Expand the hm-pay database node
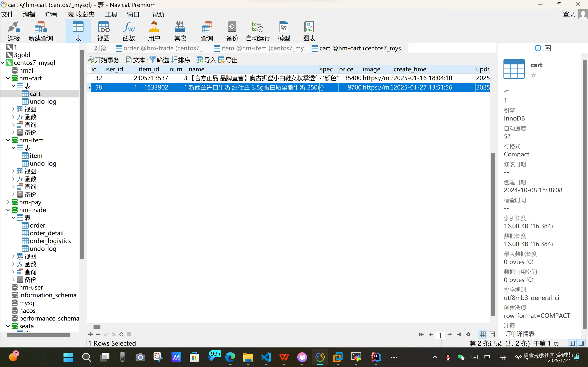The width and height of the screenshot is (588, 367). (x=8, y=202)
